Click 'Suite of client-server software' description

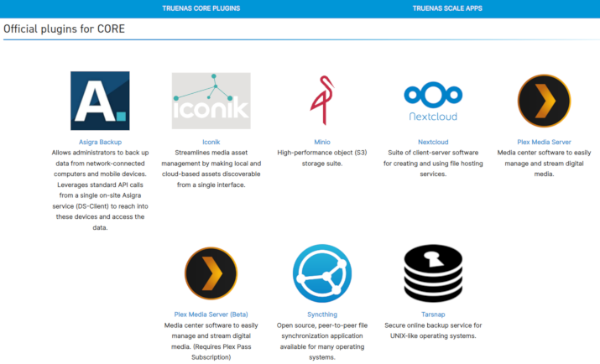[x=433, y=164]
